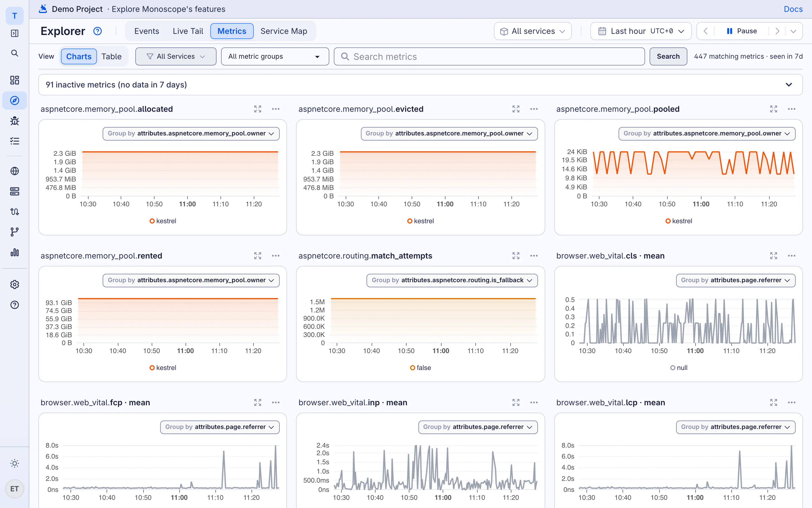Click the Search metrics input field
Viewport: 812px width, 508px height.
(x=489, y=56)
